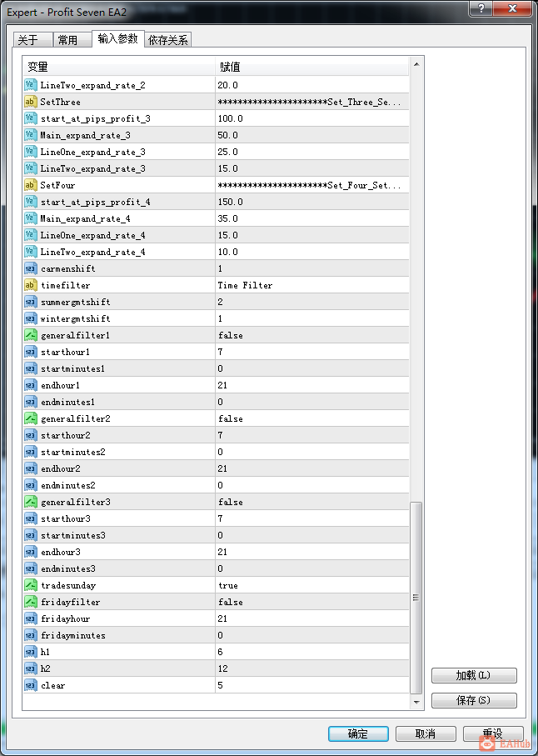Click the SetThree value Set_Three_Se...
Screen dimensions: 538x756
(309, 102)
